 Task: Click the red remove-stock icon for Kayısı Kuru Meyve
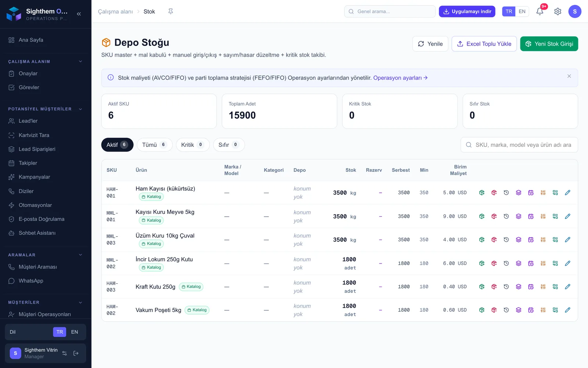pos(494,216)
